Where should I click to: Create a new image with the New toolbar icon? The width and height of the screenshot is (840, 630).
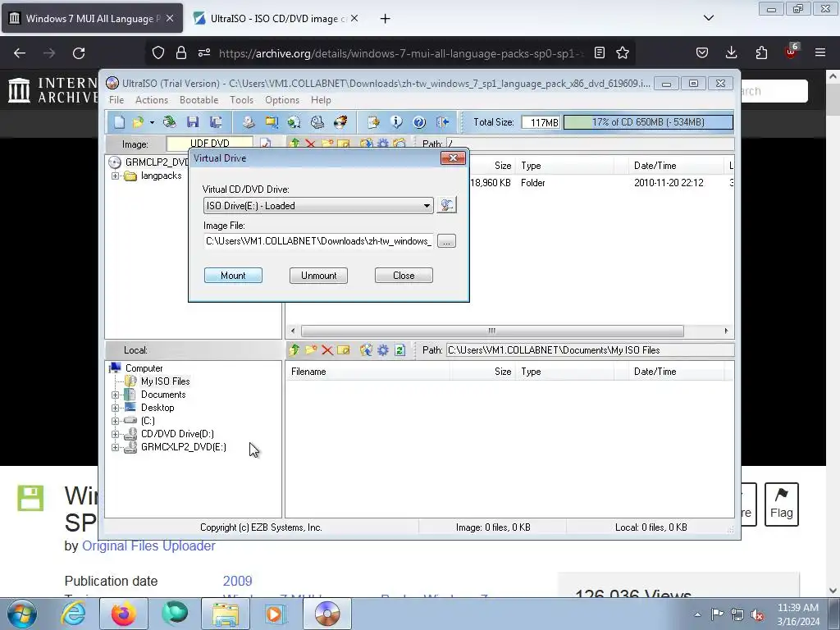pos(119,122)
